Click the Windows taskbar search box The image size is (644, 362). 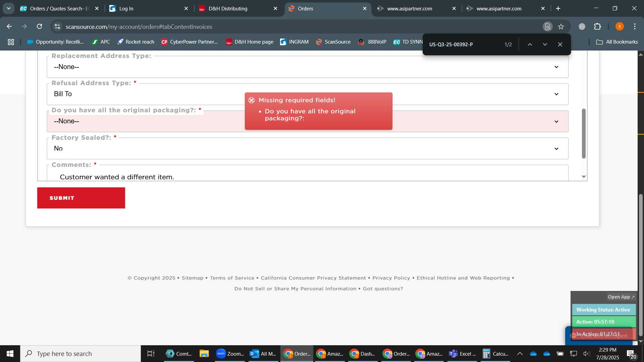point(80,354)
